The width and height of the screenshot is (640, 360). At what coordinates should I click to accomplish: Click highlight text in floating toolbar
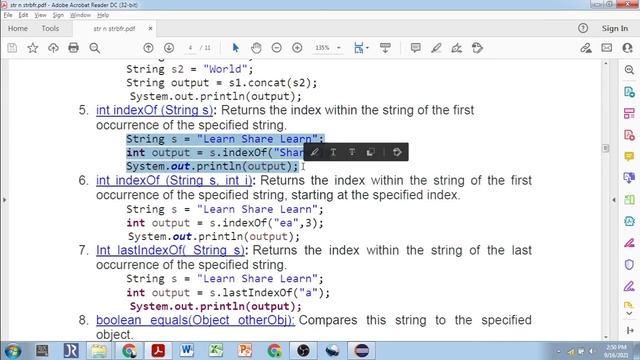315,152
